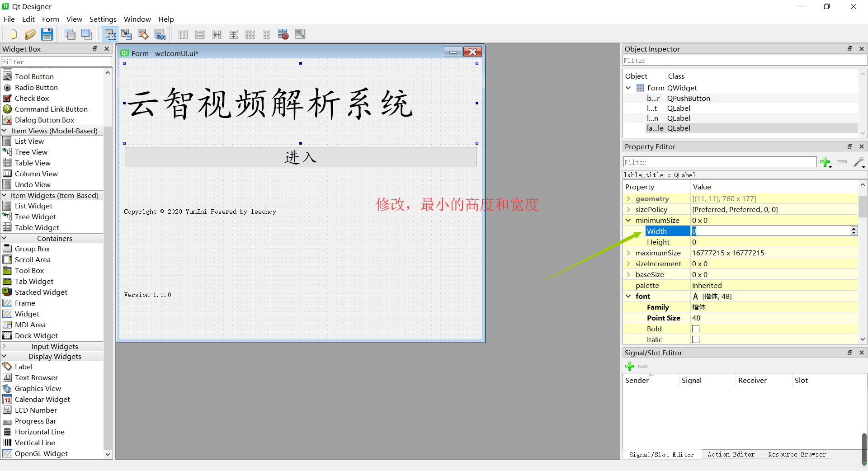Select the Version 1.1.0 label on form

[147, 295]
